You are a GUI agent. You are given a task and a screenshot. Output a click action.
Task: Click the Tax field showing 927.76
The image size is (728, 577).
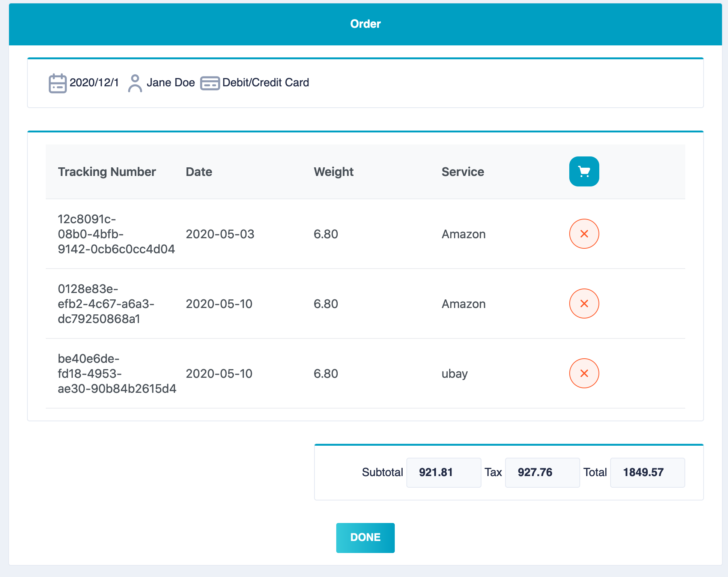pyautogui.click(x=542, y=472)
